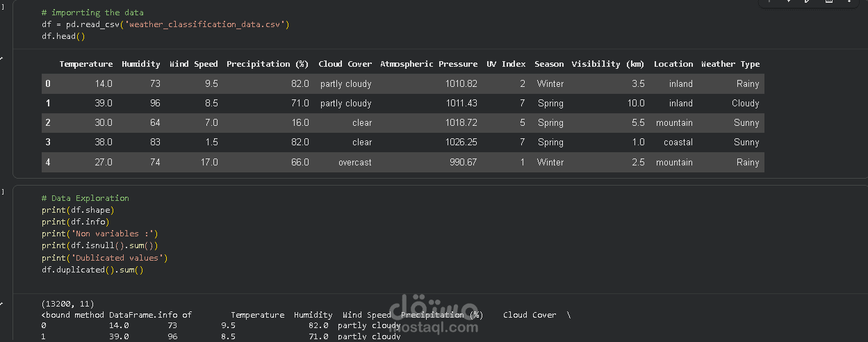Click the Atmospheric Pressure column header

[x=429, y=64]
